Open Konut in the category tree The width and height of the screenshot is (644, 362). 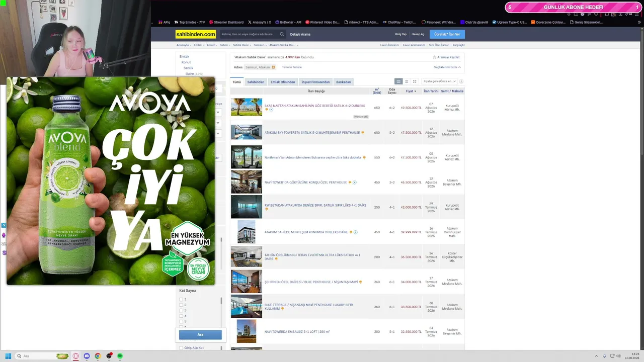click(186, 62)
